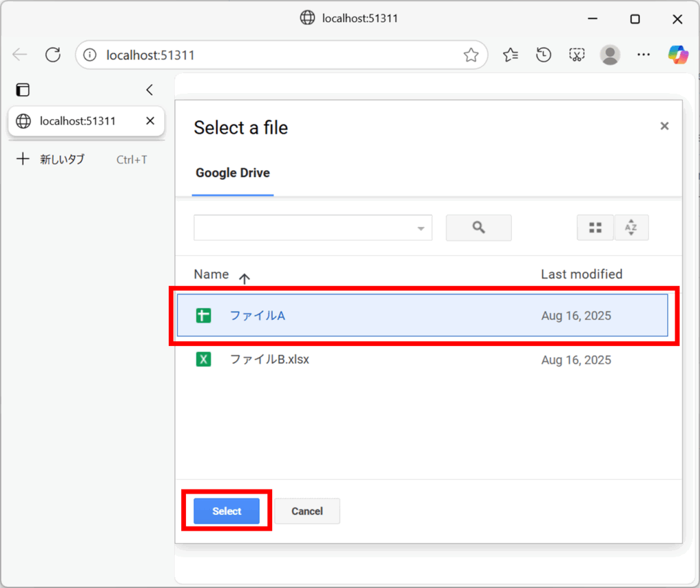Sort by Name column header

pyautogui.click(x=211, y=274)
